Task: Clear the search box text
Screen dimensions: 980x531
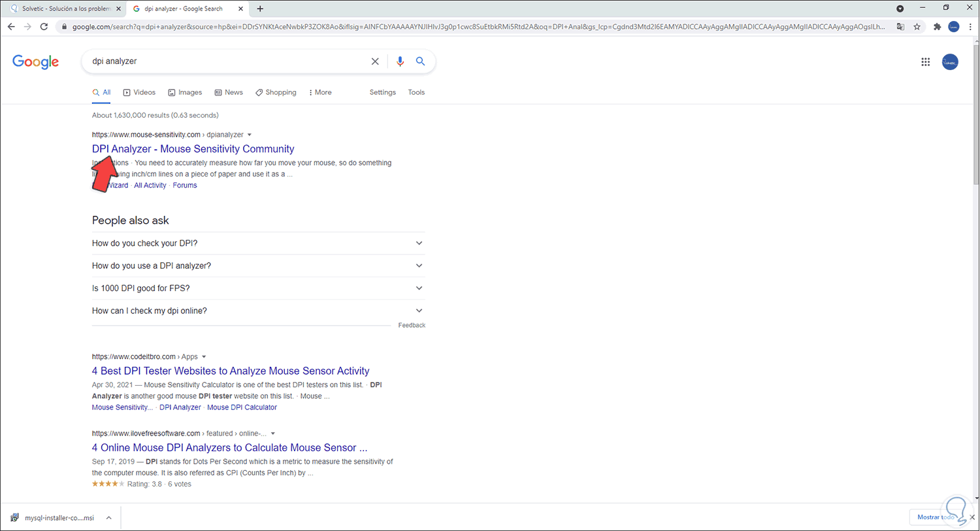Action: pyautogui.click(x=375, y=61)
